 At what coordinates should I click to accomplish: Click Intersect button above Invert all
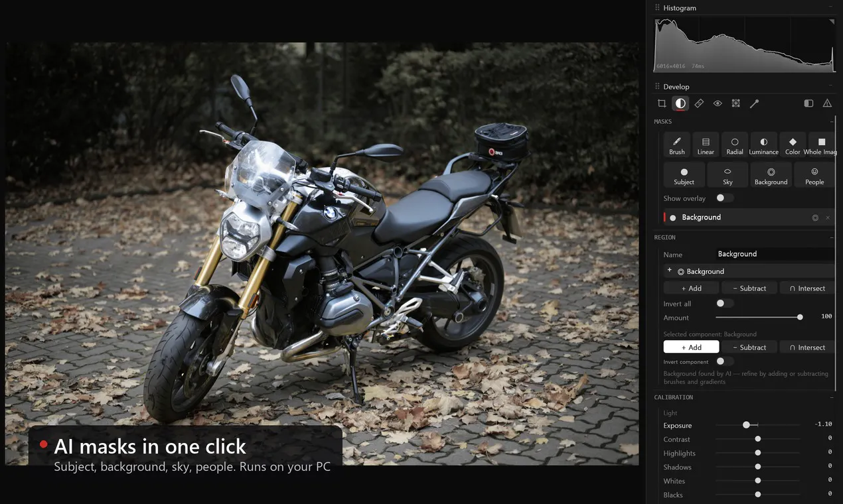[x=807, y=288]
